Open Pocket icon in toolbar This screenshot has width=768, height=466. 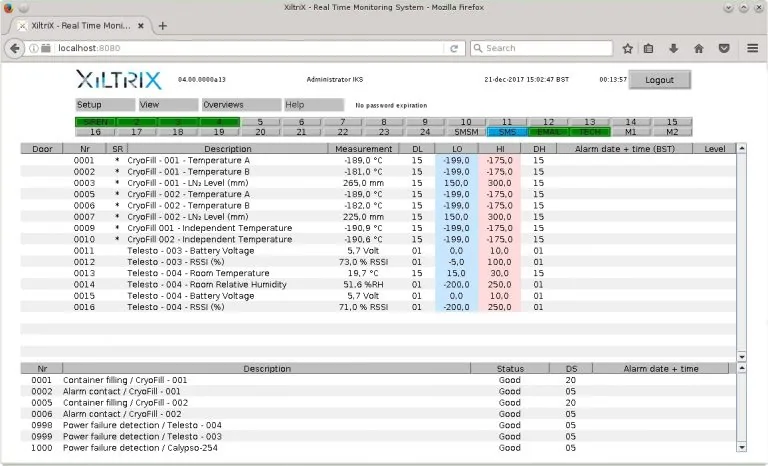[724, 48]
